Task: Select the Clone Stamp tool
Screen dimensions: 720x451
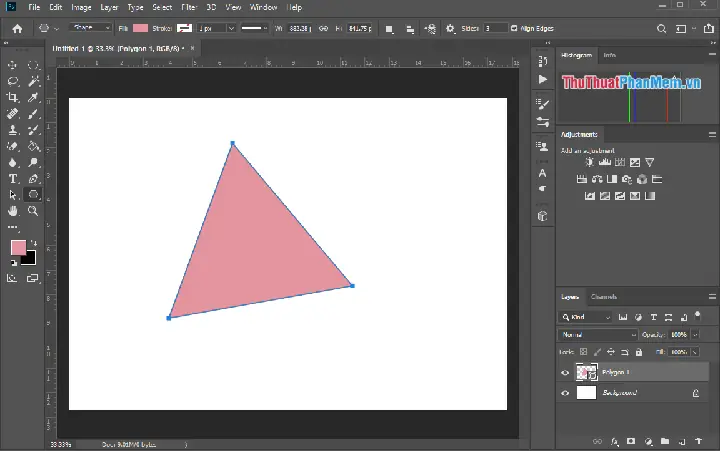Action: [x=12, y=130]
